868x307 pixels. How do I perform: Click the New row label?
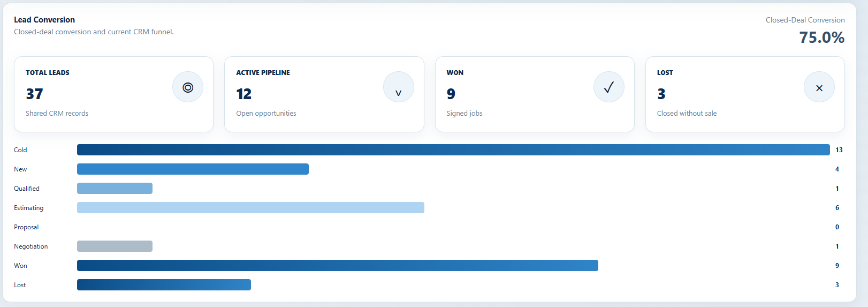20,169
